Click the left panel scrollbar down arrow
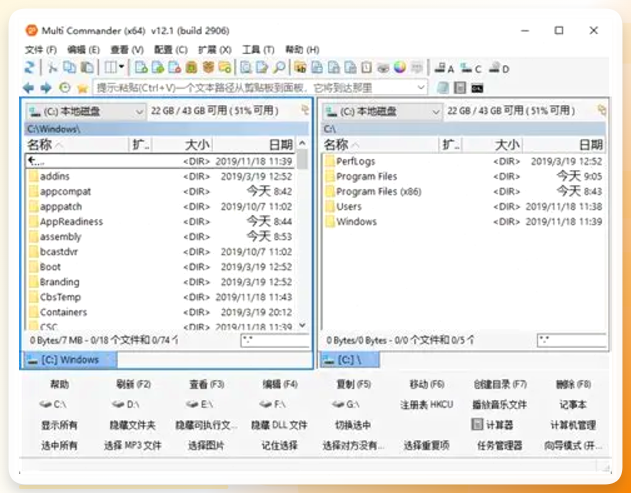Screen dimensions: 631x493 pyautogui.click(x=302, y=325)
